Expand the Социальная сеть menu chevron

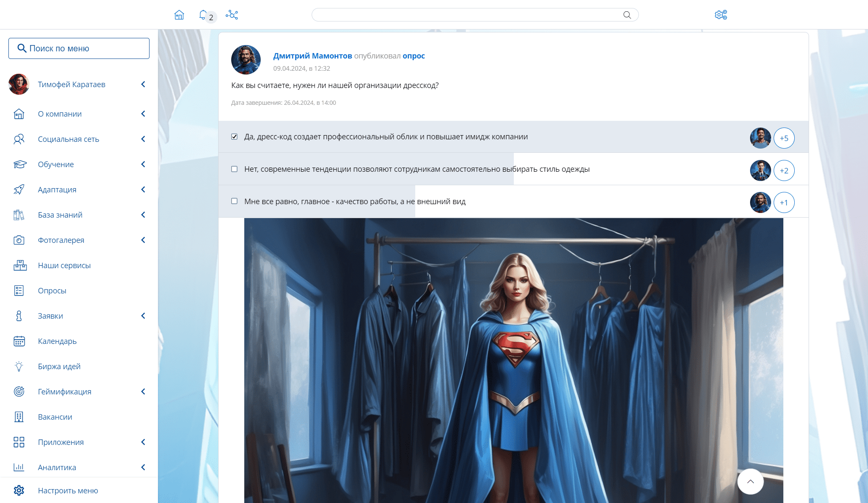point(143,139)
